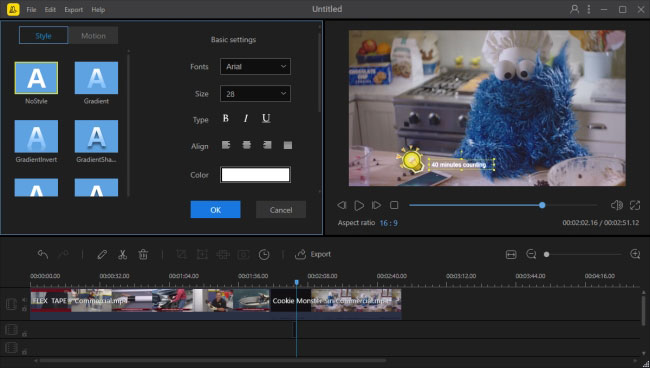Viewport: 650px width, 368px height.
Task: Zoom out the timeline
Action: pos(531,254)
